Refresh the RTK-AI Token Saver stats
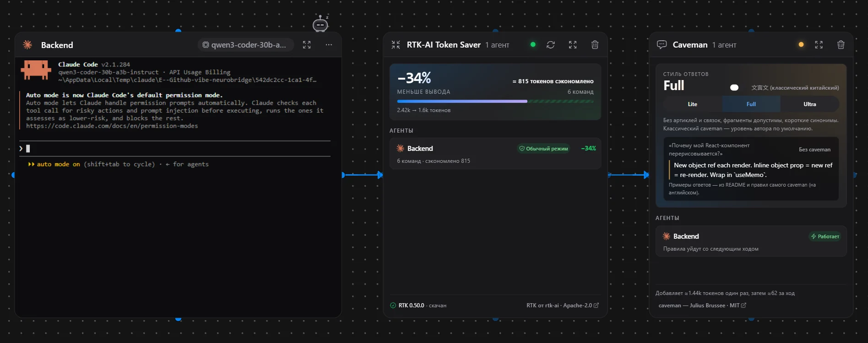868x343 pixels. [551, 45]
